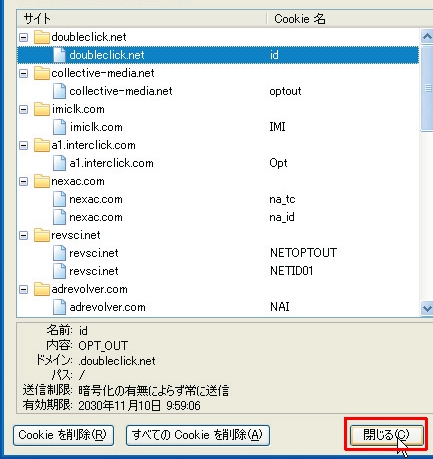
Task: Click the scrollbar down arrow
Action: [427, 308]
